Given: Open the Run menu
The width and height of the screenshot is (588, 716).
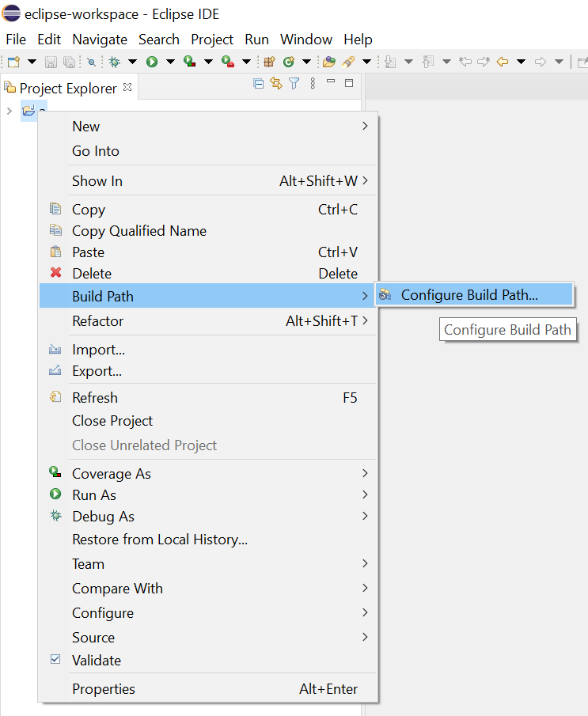Looking at the screenshot, I should click(x=256, y=40).
